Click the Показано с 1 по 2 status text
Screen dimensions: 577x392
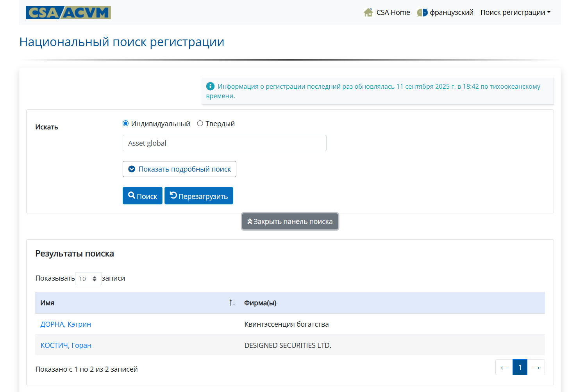86,369
